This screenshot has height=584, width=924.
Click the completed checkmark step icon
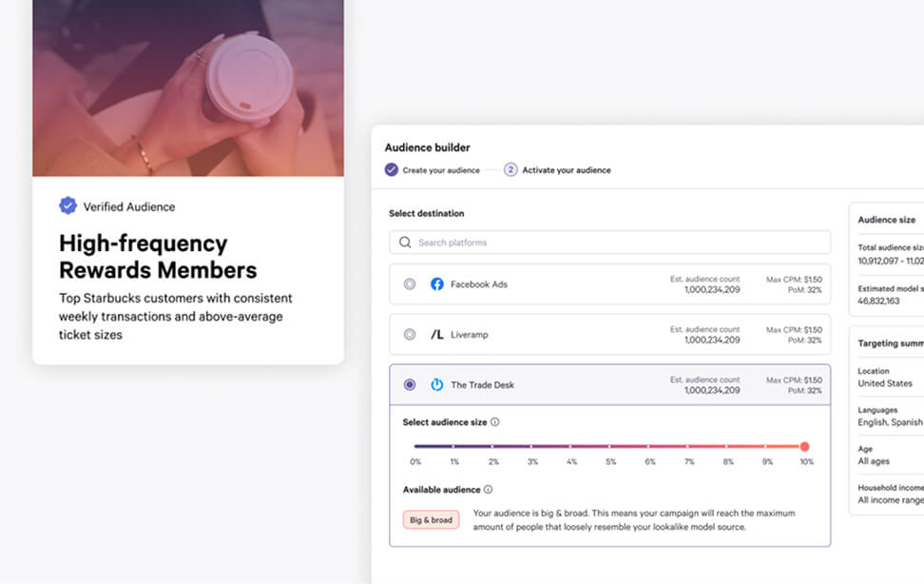(392, 169)
